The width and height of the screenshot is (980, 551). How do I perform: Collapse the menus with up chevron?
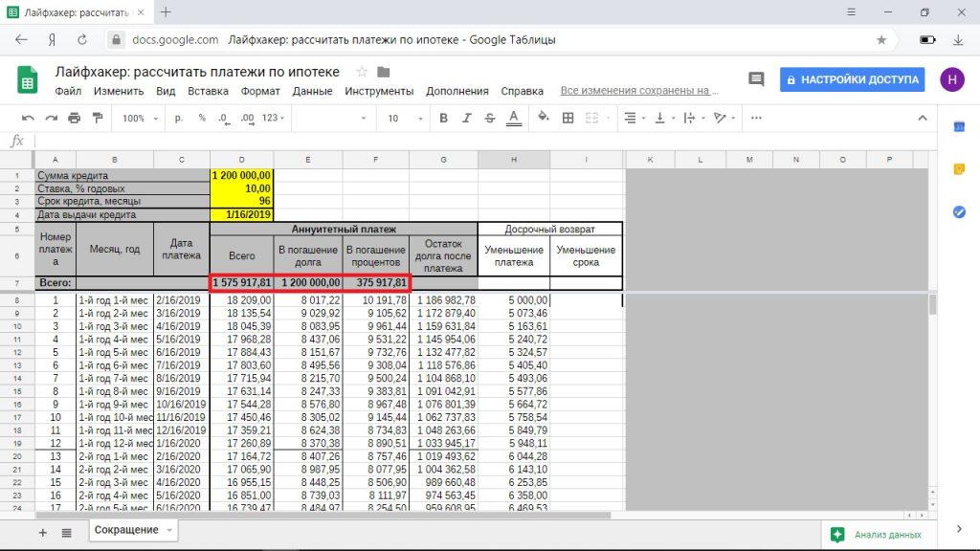tap(923, 118)
